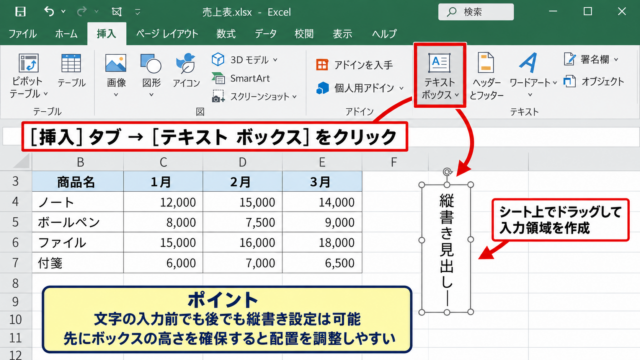
Task: Open the 表示 tab
Action: click(x=342, y=33)
